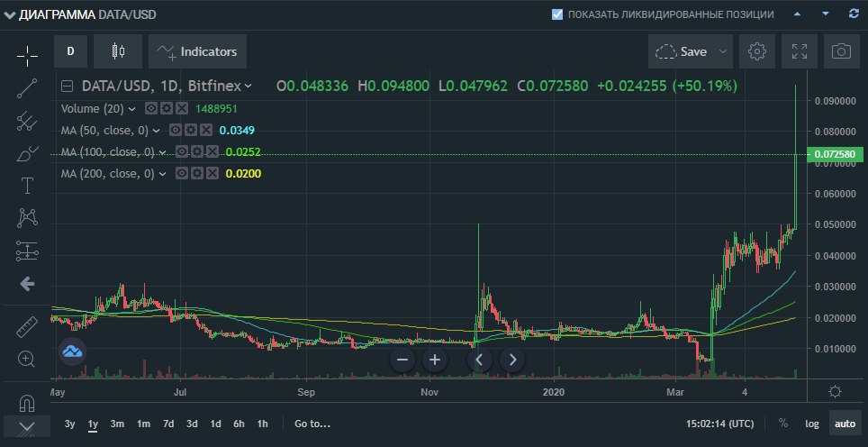Set time range to 1m
The width and height of the screenshot is (868, 447).
click(x=143, y=424)
